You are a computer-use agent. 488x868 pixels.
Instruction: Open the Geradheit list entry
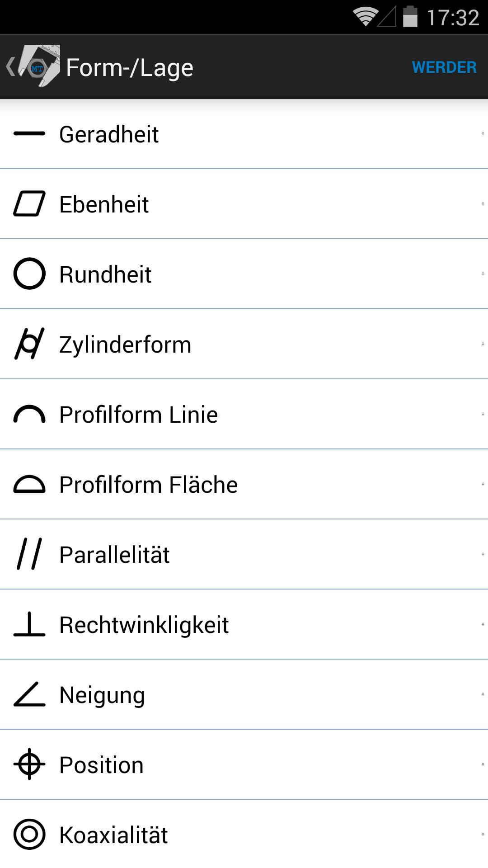coord(244,134)
